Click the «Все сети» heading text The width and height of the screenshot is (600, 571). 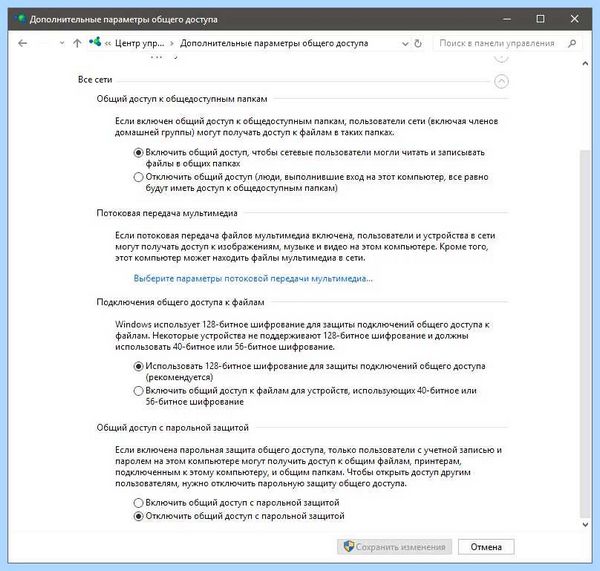[x=95, y=80]
